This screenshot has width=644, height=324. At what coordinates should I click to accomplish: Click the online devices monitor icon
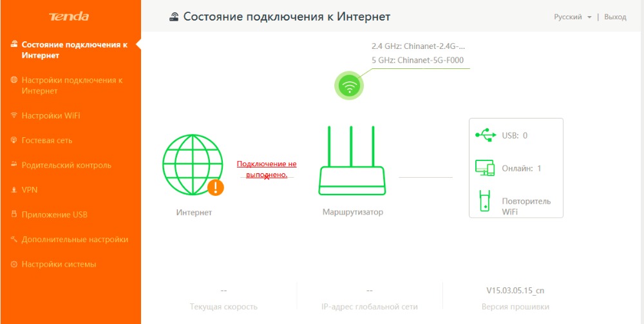tap(485, 168)
